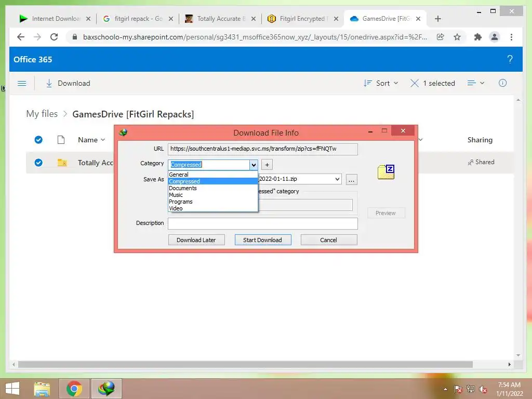
Task: Click the zip file type icon in dialog
Action: (386, 172)
